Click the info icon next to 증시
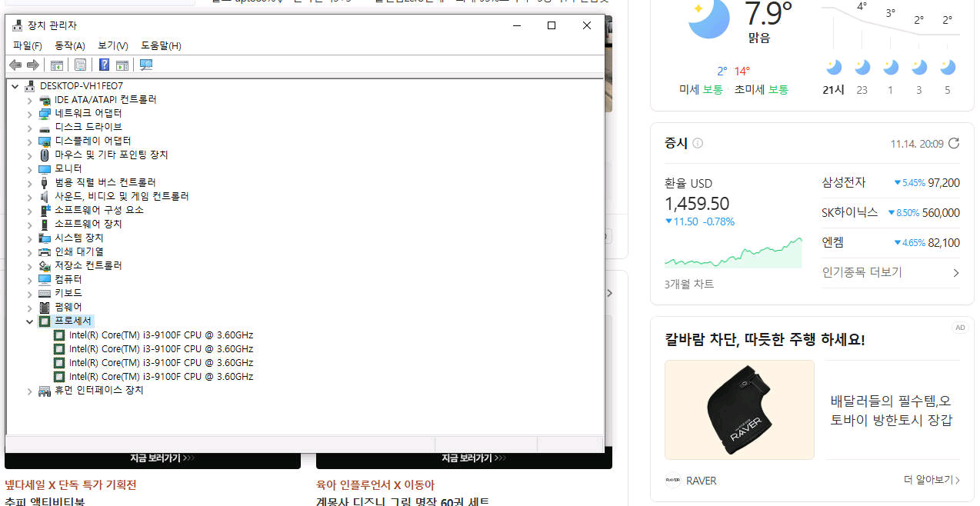The height and width of the screenshot is (506, 980). click(x=697, y=143)
